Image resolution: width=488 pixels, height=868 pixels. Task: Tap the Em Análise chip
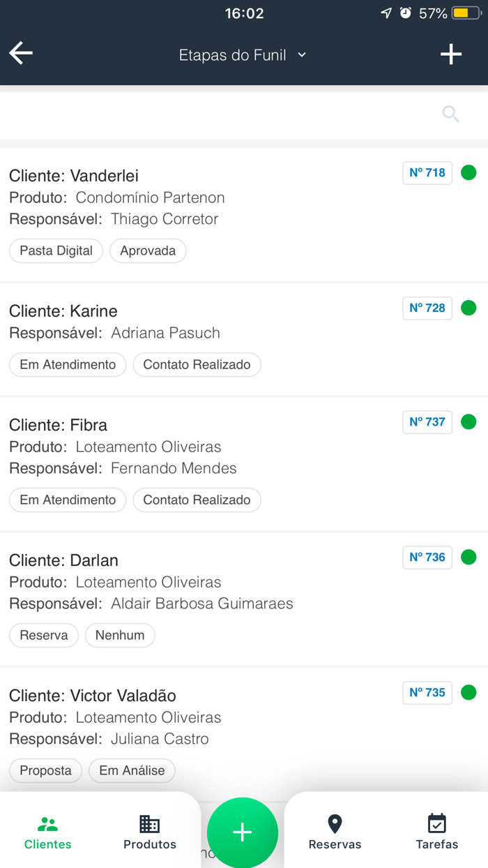pos(132,771)
